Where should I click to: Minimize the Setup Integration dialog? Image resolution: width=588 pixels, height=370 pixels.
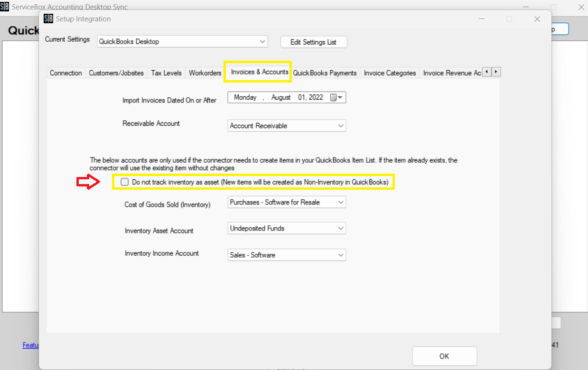click(481, 19)
